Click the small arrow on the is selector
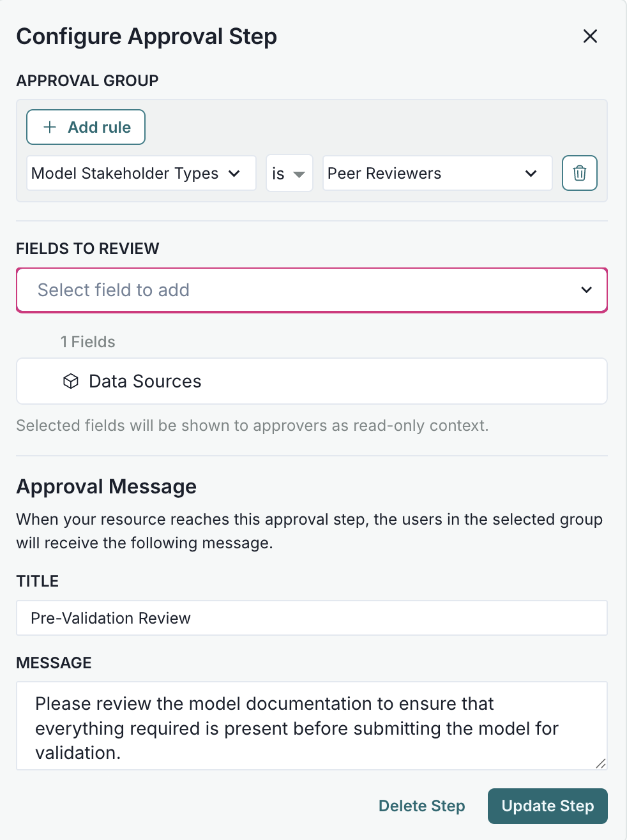 point(299,173)
